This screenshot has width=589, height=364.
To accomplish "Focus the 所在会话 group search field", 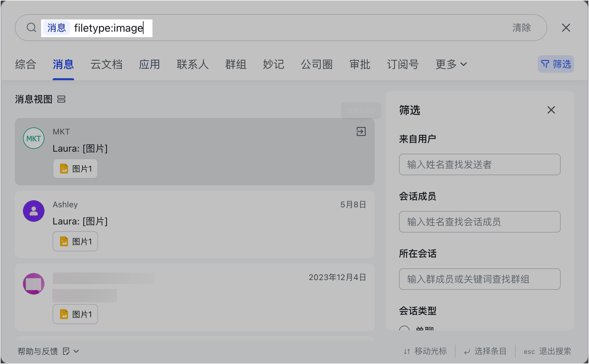I will click(479, 279).
